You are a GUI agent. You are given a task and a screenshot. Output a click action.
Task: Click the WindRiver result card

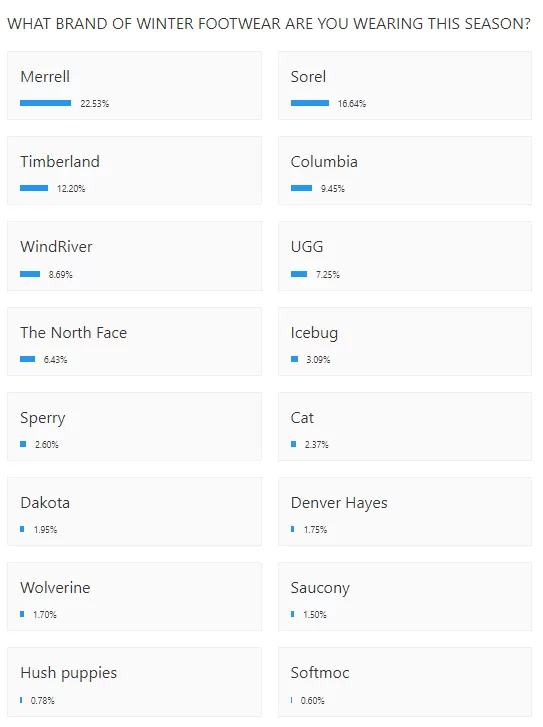click(134, 256)
